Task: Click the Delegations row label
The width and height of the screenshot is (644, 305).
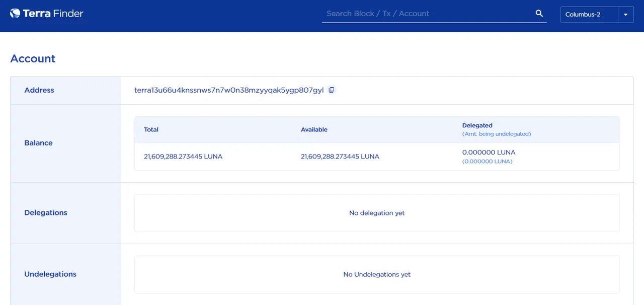Action: pos(46,213)
